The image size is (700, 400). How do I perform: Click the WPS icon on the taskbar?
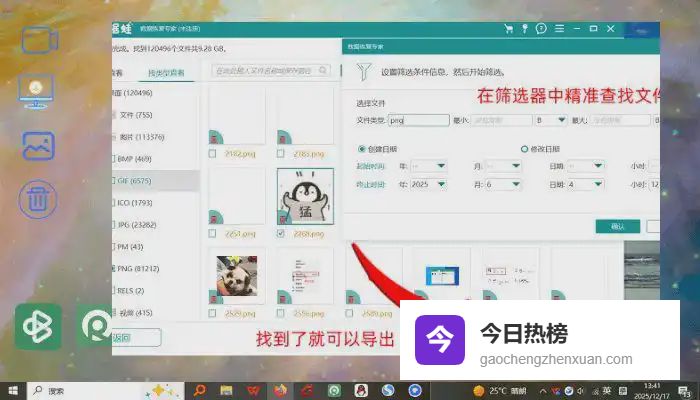click(x=255, y=389)
